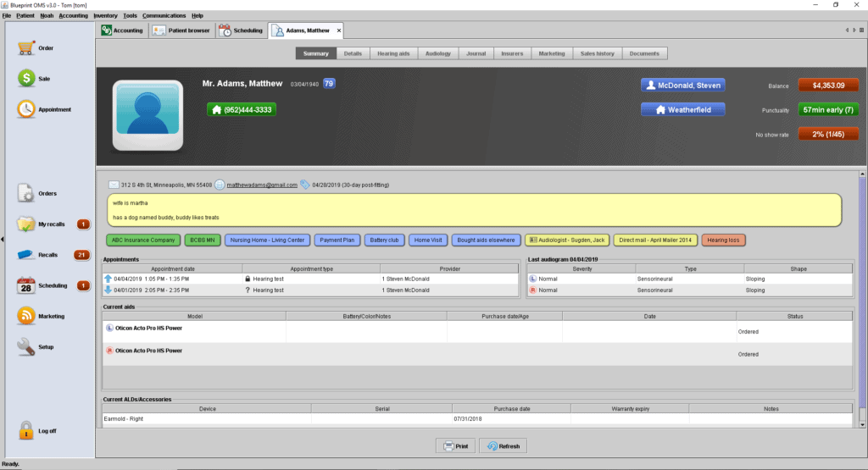Close the Adams, Matthew tab
Image resolution: width=868 pixels, height=470 pixels.
coord(339,31)
